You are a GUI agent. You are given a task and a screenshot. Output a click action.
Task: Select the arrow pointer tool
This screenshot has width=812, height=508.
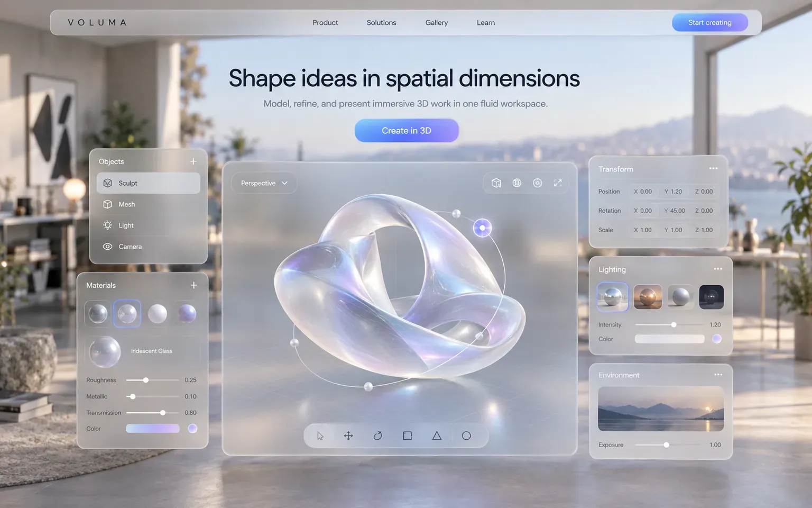pos(320,436)
